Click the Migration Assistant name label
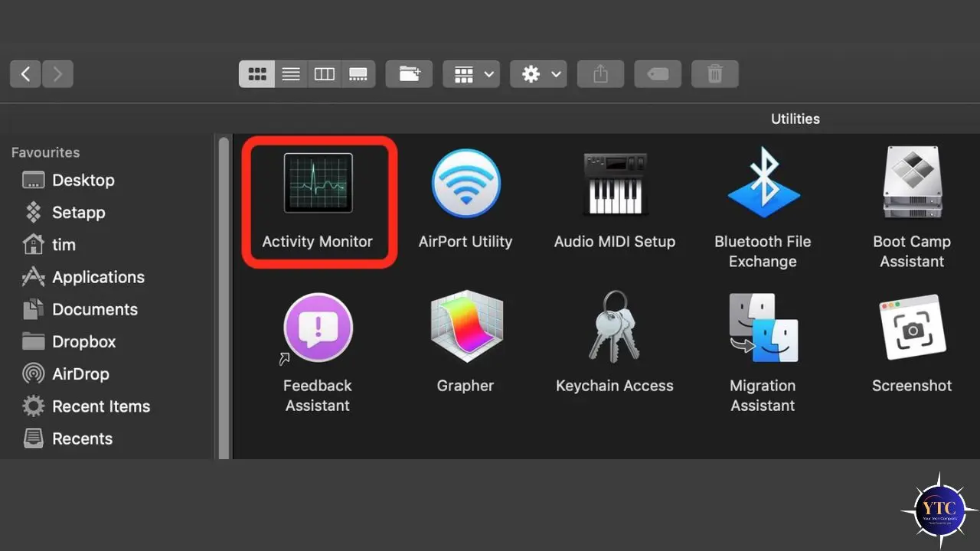Image resolution: width=980 pixels, height=551 pixels. coord(763,396)
